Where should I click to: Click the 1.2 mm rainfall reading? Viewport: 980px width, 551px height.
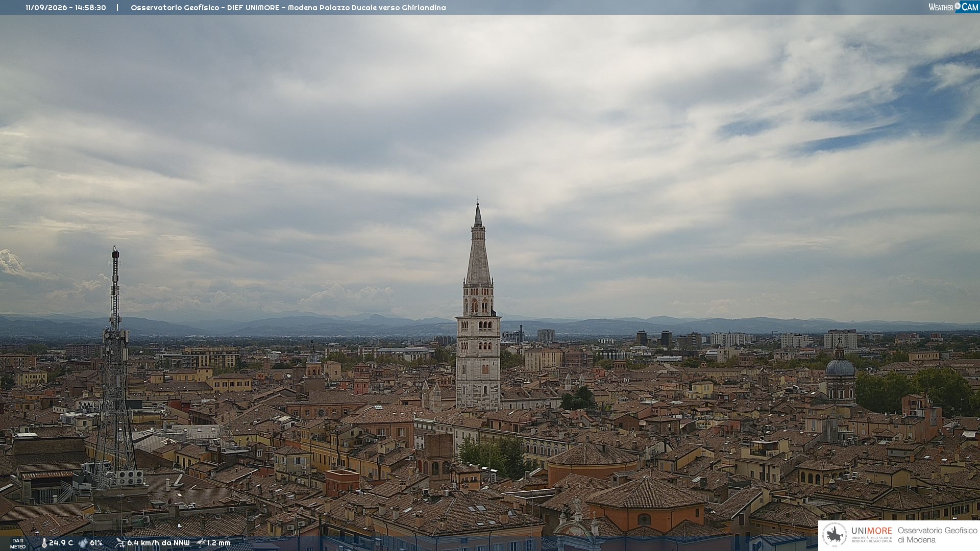tap(219, 543)
